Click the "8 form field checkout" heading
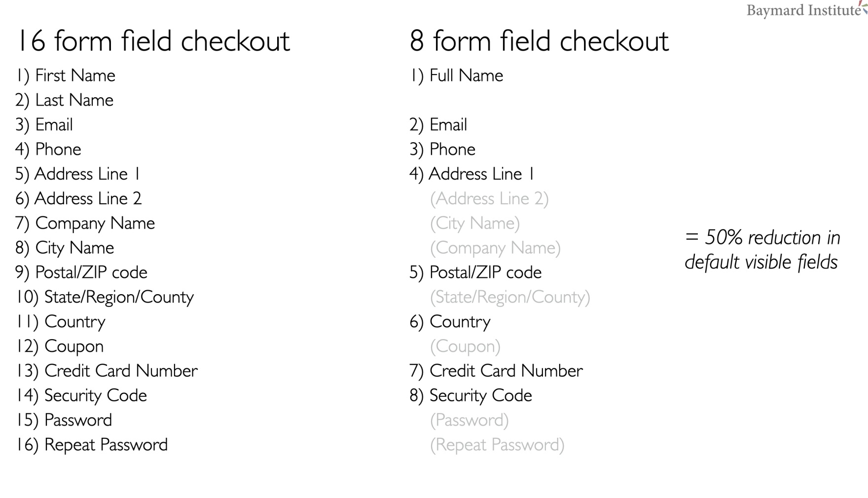 tap(539, 41)
